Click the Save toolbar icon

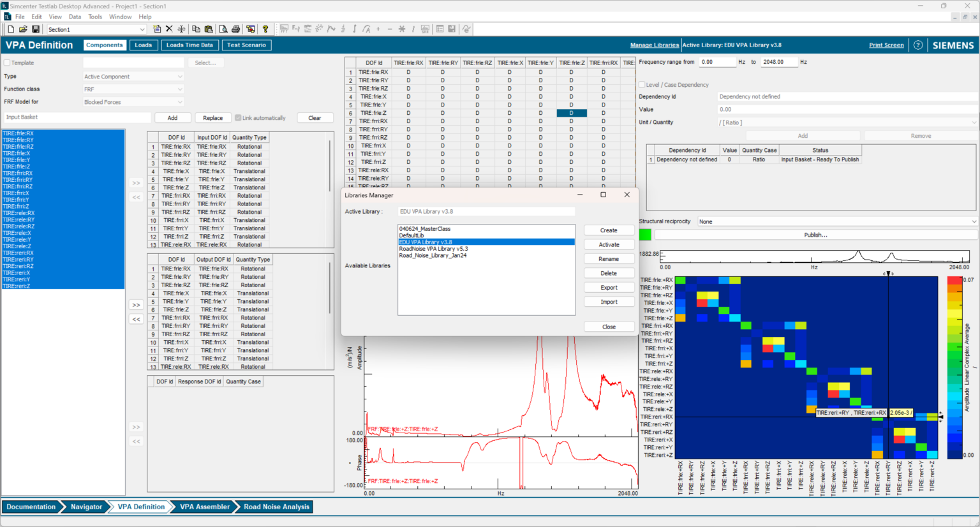tap(36, 29)
